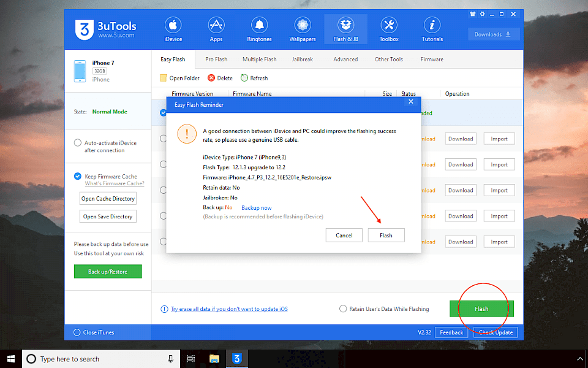Open the Tutorials section

tap(432, 29)
